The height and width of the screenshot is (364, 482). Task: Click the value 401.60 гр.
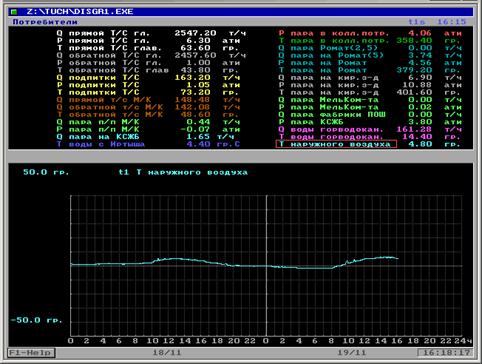point(428,92)
